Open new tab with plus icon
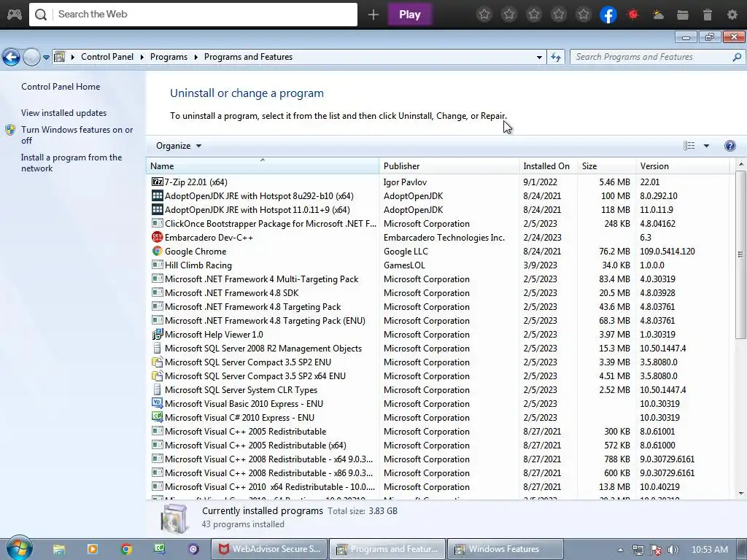747x560 pixels. (373, 15)
